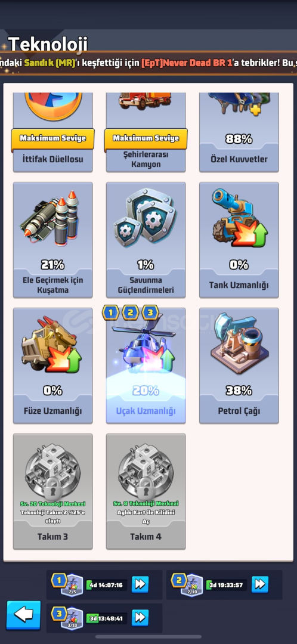The width and height of the screenshot is (297, 644).
Task: Select the Füze Uzmanlığı missile truck icon
Action: pos(52,344)
